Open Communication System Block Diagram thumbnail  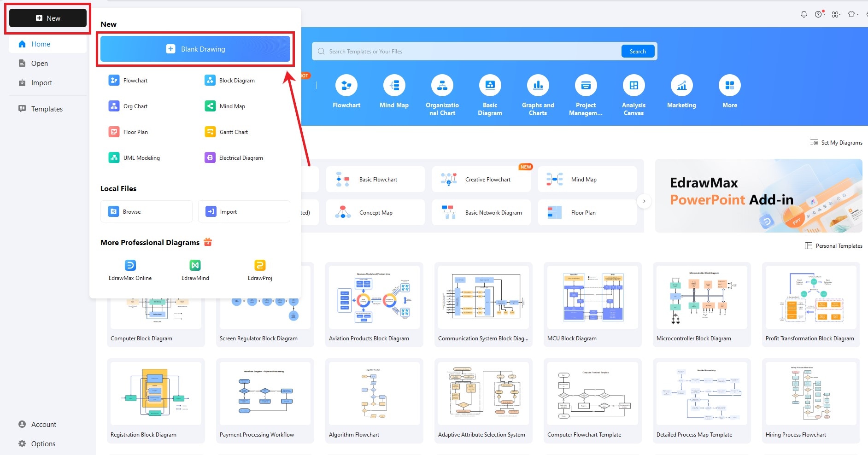tap(483, 297)
